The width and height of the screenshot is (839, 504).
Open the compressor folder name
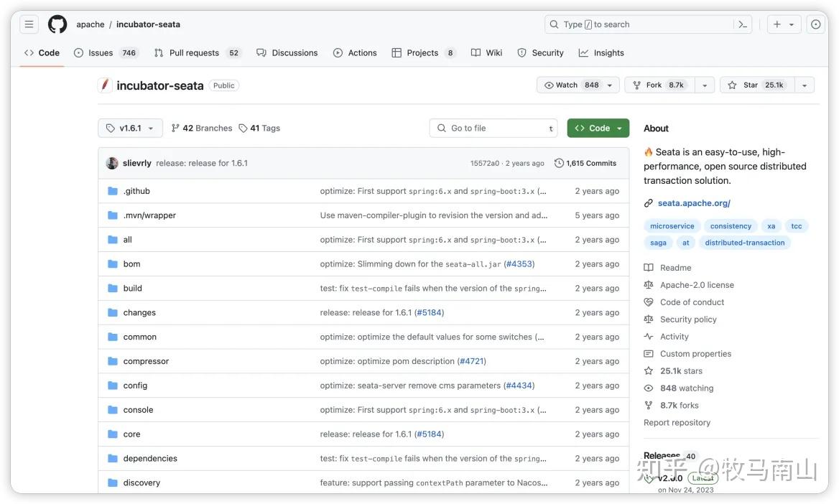point(146,361)
